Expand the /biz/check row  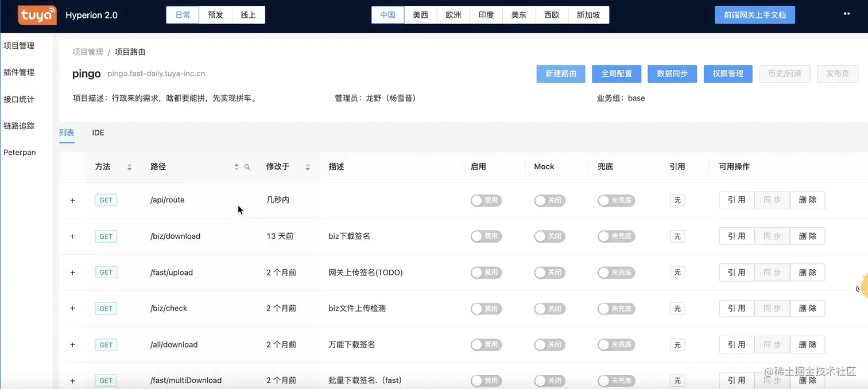pos(72,309)
